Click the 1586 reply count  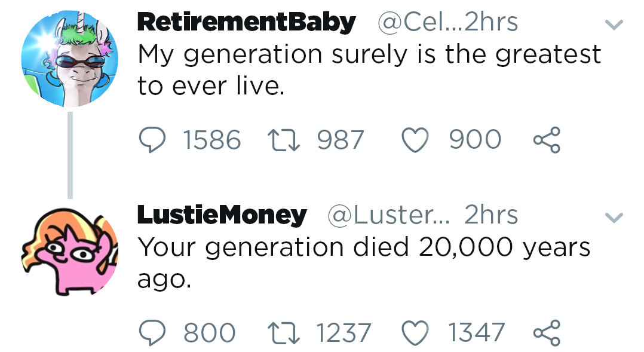[x=212, y=140]
